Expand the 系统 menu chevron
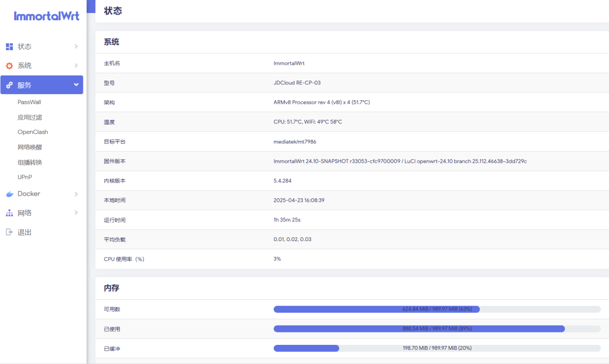This screenshot has width=609, height=364. pos(76,65)
